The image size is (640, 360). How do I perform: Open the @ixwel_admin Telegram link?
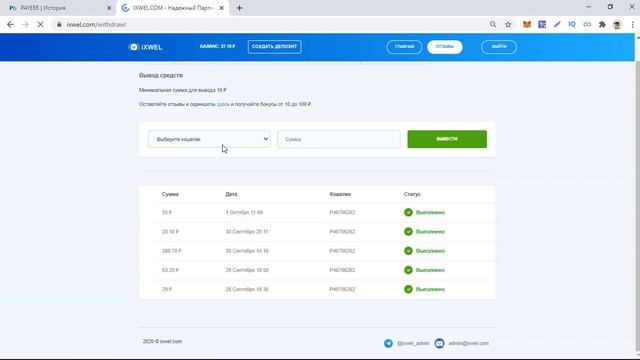[413, 343]
